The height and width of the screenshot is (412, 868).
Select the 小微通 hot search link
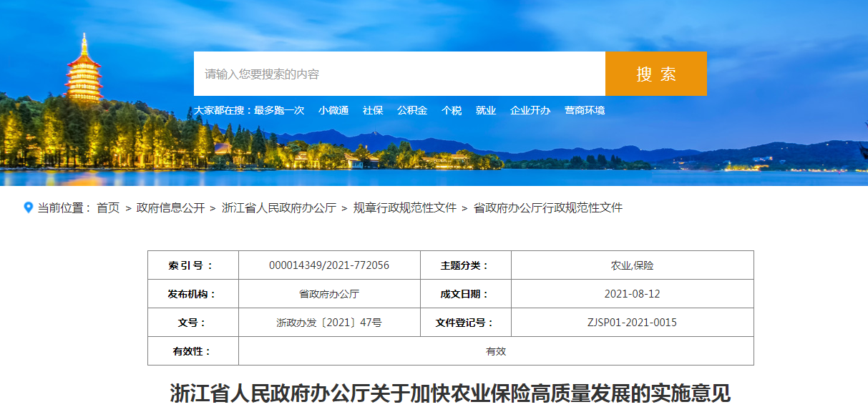(x=333, y=110)
